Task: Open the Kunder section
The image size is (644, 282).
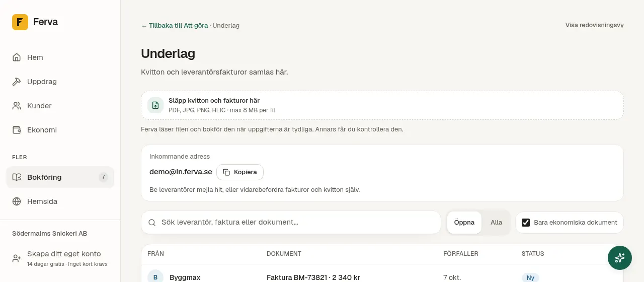Action: (x=60, y=106)
